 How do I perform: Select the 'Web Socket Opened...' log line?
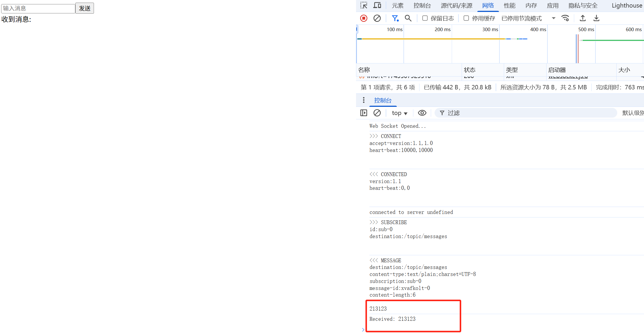(398, 126)
